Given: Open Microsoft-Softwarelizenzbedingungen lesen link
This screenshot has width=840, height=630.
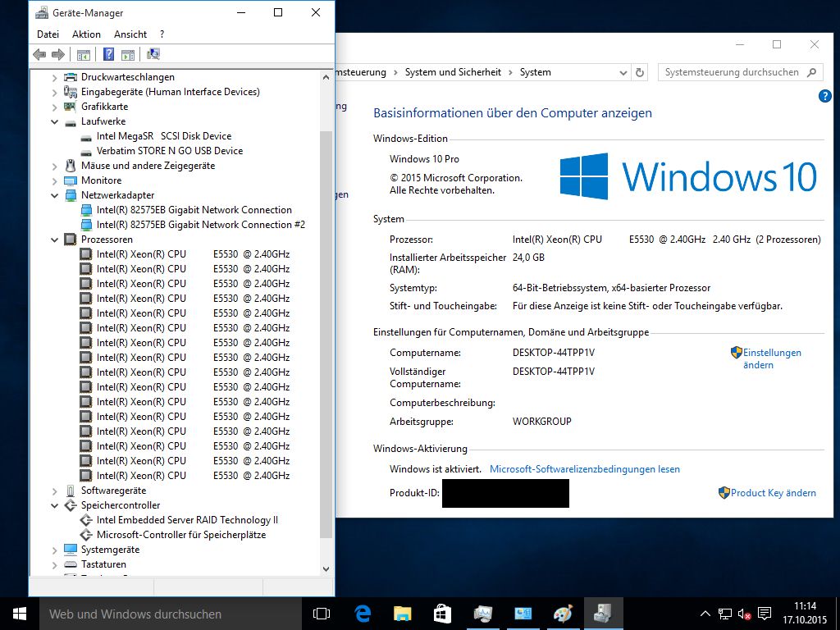Looking at the screenshot, I should tap(584, 468).
